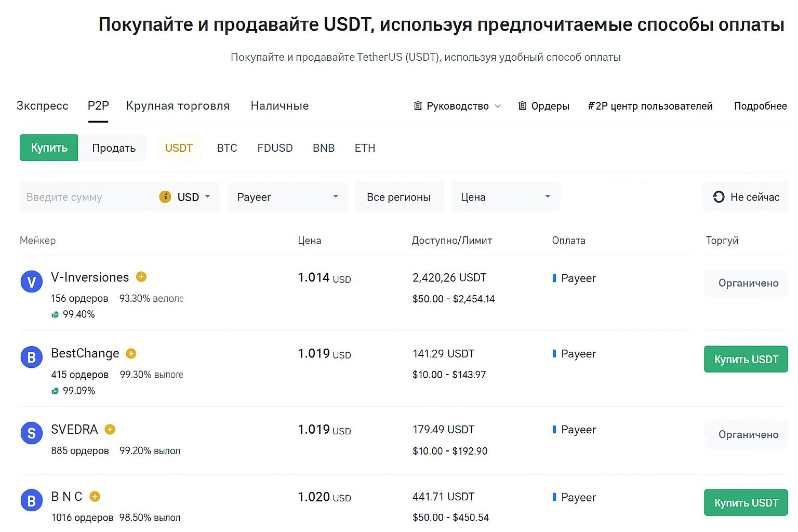Image resolution: width=798 pixels, height=532 pixels.
Task: Open the Экспресс tab
Action: click(x=43, y=106)
